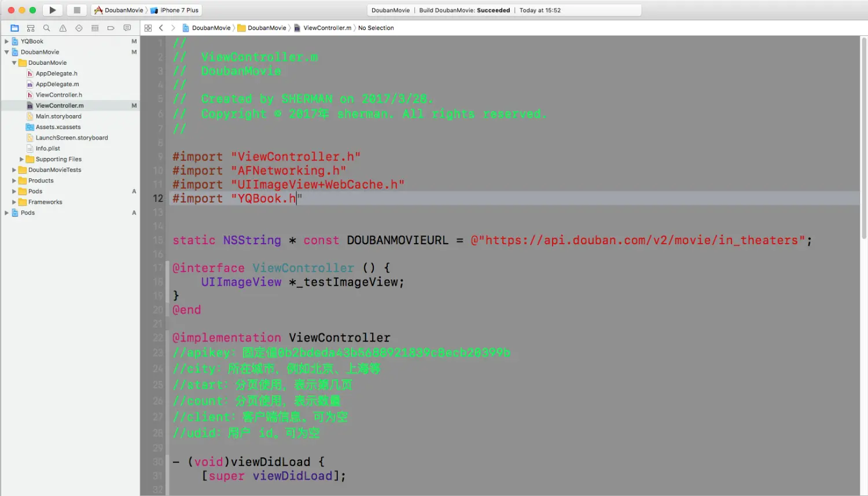
Task: Click AppDelegate.h header file icon
Action: (x=30, y=74)
